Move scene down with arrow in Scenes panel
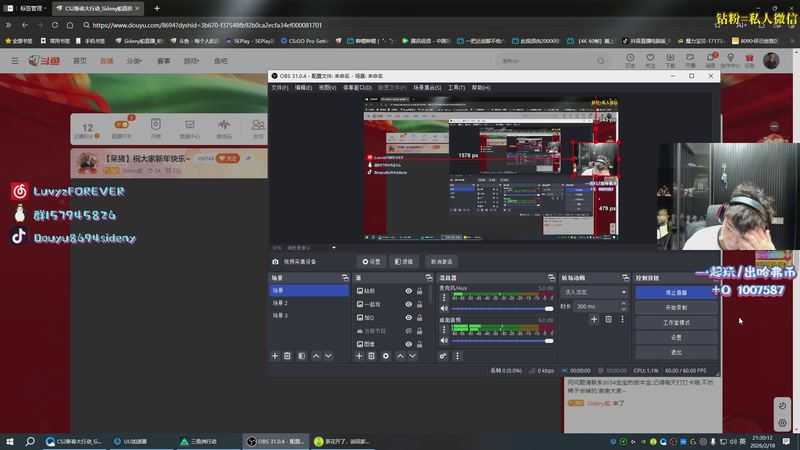Screen dimensions: 800x450 point(328,356)
